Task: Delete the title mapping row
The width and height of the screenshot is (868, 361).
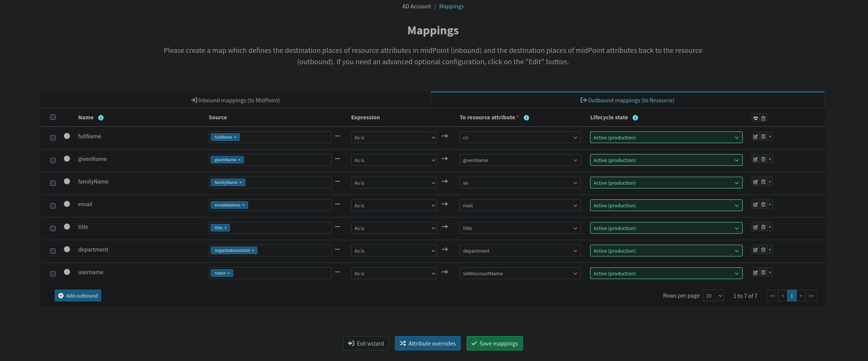Action: 763,227
